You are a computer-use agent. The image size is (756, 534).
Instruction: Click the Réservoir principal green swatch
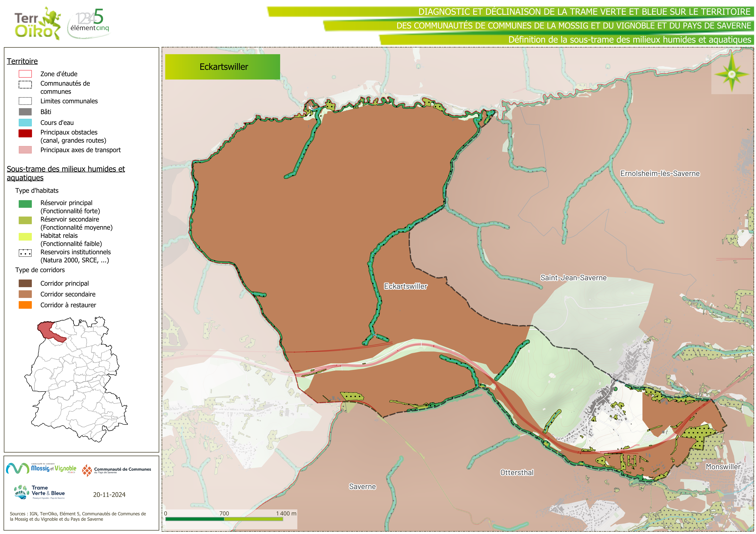(25, 204)
